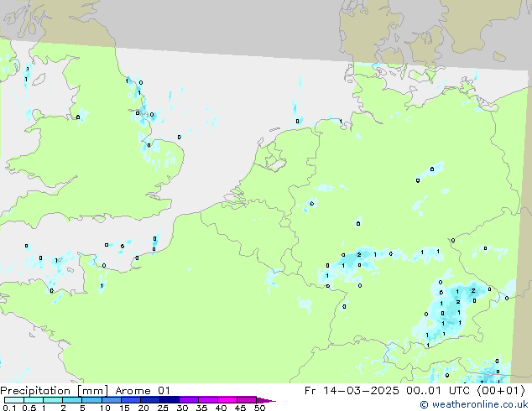Choose the legend color between 20 and 25

coord(153,400)
